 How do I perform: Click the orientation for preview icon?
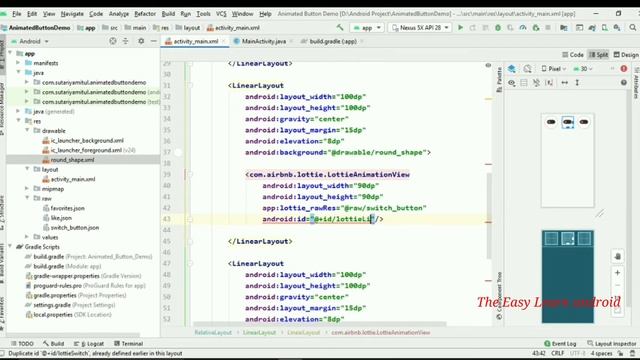click(x=528, y=69)
